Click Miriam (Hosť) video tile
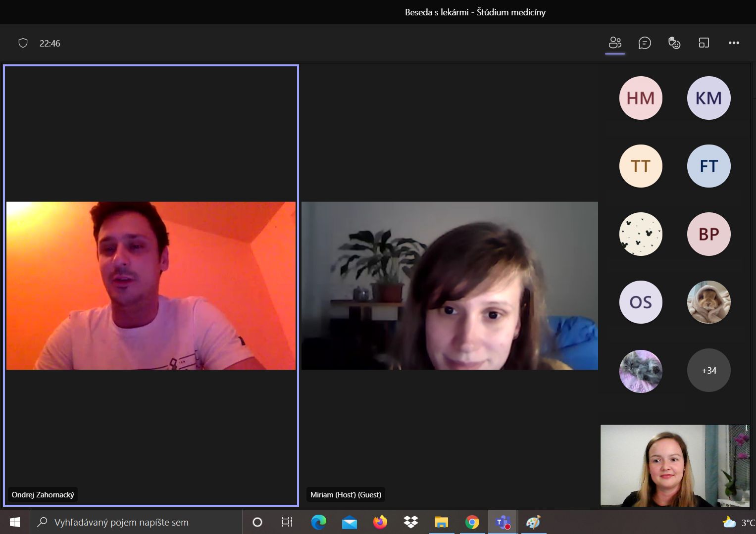This screenshot has height=534, width=756. [x=450, y=286]
